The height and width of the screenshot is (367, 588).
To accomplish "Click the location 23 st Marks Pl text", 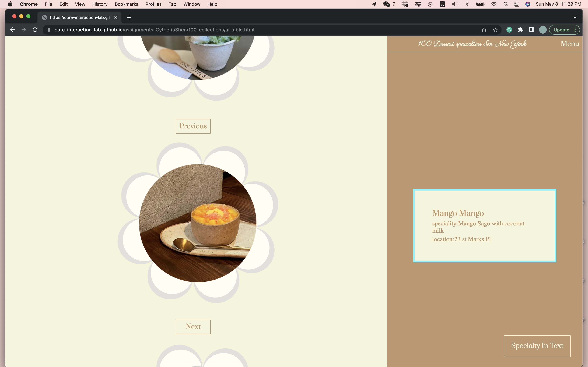I will 461,239.
